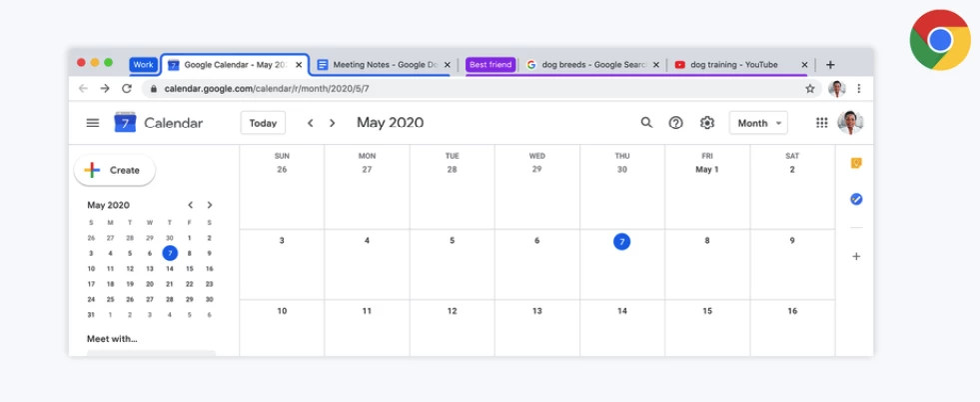The width and height of the screenshot is (980, 402).
Task: Click May 2020 label in mini calendar
Action: tap(108, 205)
